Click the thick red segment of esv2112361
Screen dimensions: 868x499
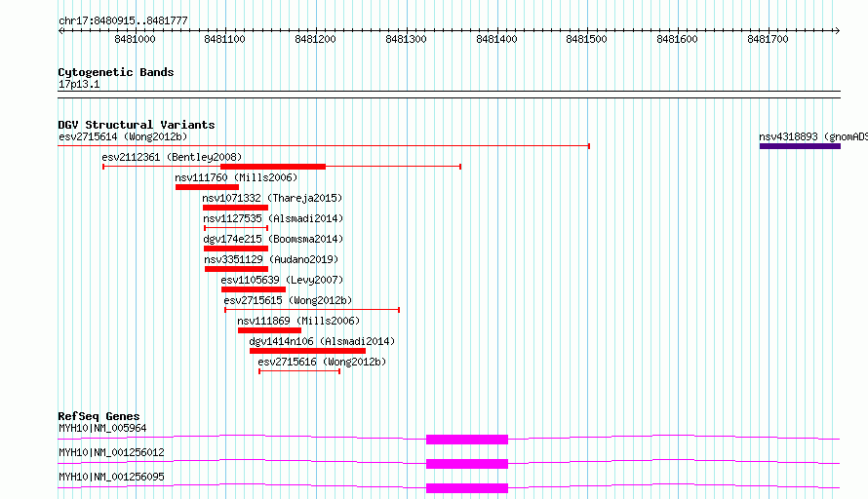[273, 167]
